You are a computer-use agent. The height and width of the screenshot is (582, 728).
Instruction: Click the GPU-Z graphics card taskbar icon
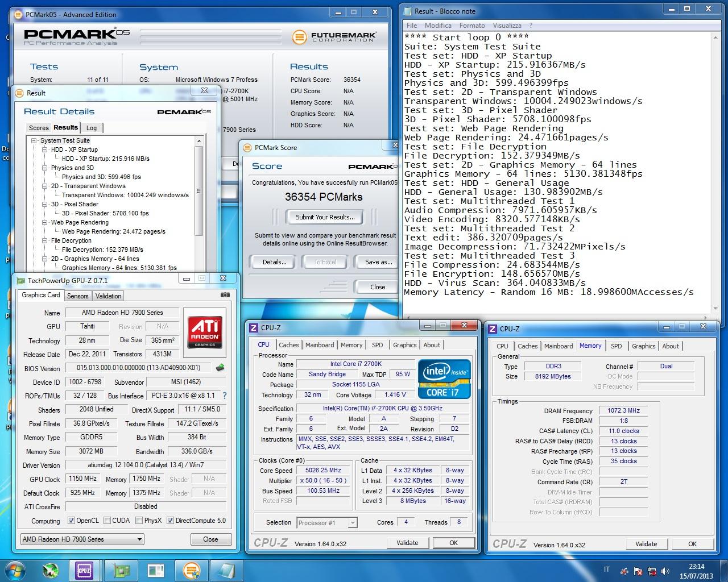click(120, 570)
